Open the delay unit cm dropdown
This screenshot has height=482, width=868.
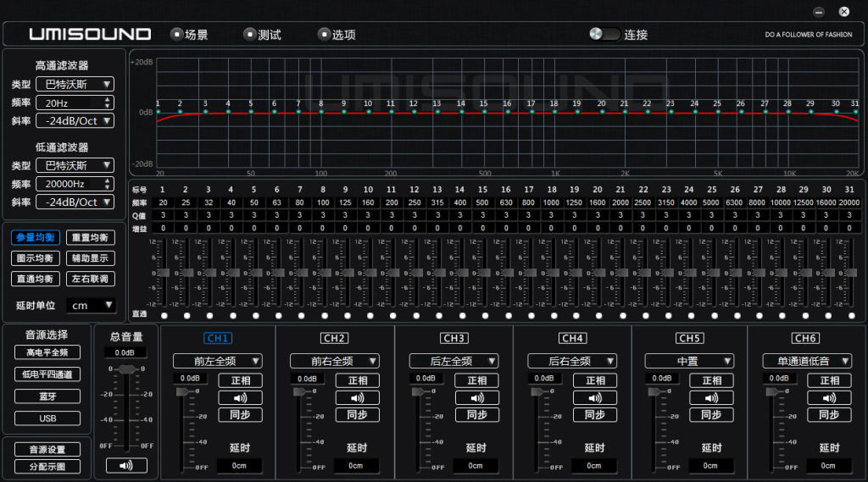[x=92, y=306]
